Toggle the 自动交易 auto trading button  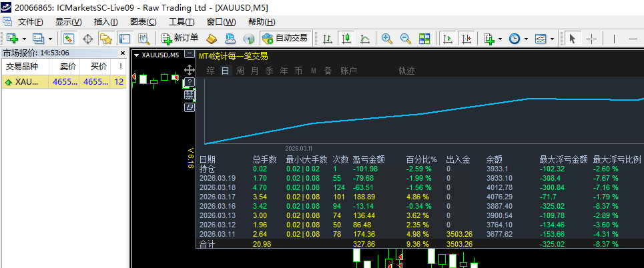click(x=286, y=39)
